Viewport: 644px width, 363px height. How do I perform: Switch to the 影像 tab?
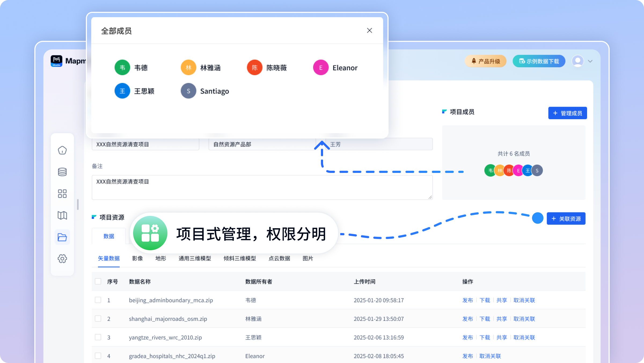click(x=137, y=258)
